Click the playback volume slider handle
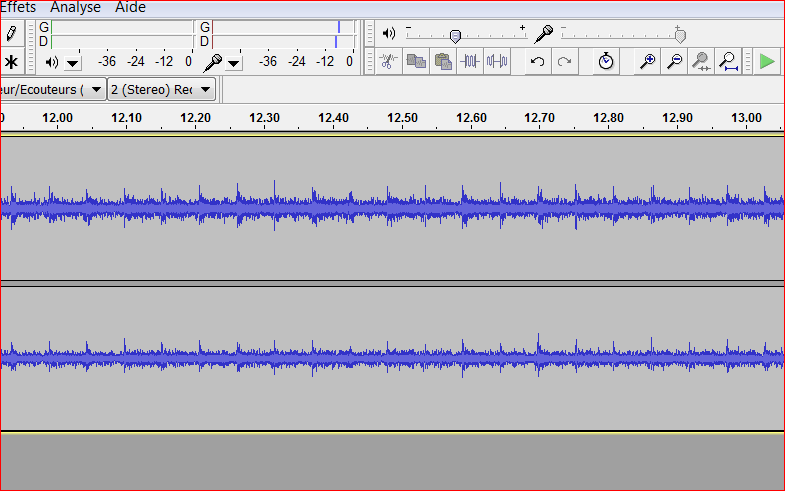 [455, 36]
